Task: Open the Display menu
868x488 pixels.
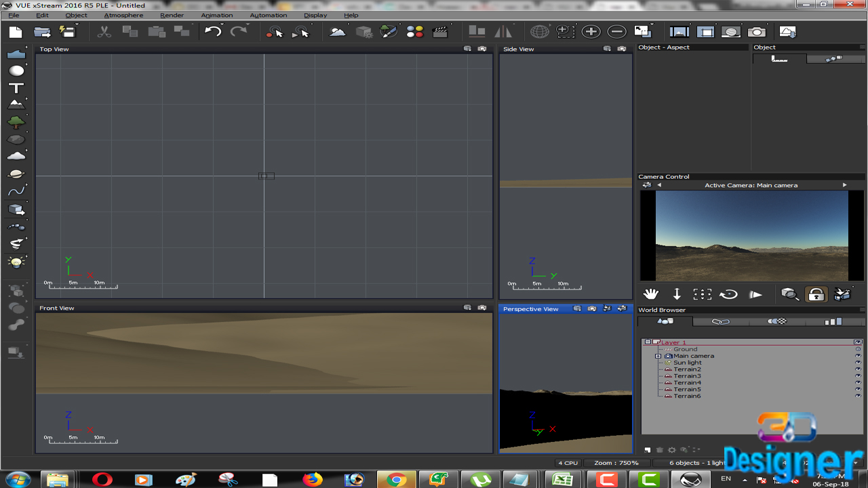Action: pos(315,15)
